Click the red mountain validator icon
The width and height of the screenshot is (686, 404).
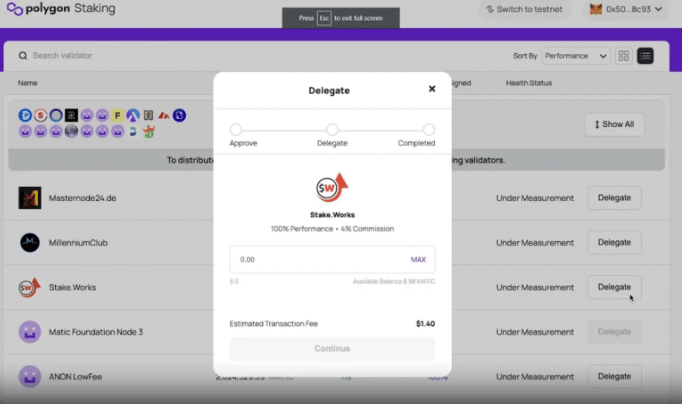[164, 116]
